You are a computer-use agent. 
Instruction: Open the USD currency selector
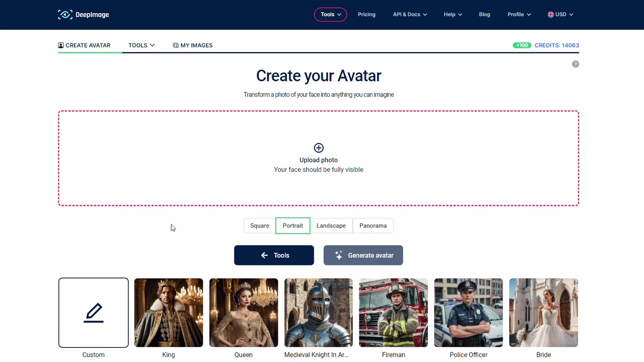pos(560,14)
